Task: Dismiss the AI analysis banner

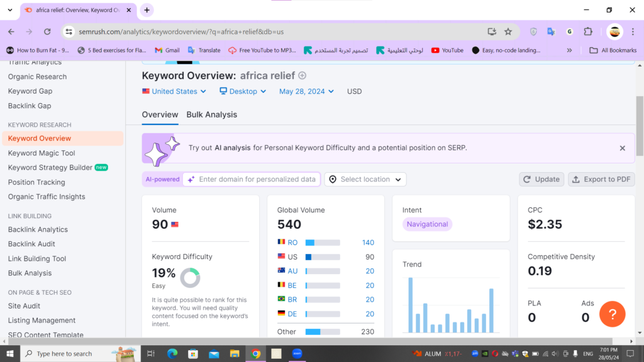Action: (x=622, y=148)
